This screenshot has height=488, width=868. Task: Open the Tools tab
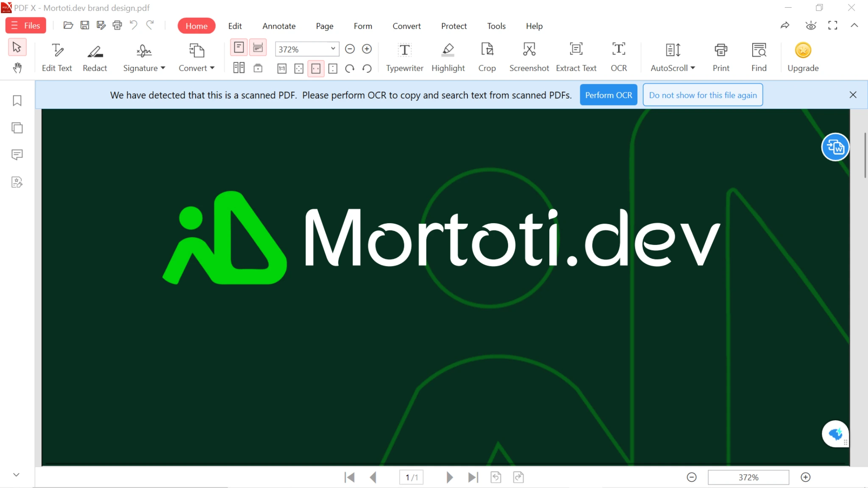(x=496, y=26)
